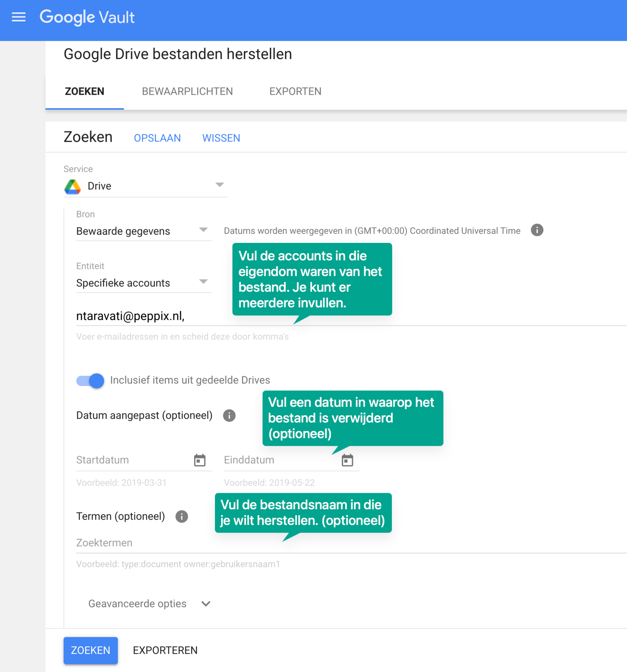
Task: Click WISSEN to clear the search
Action: click(221, 138)
